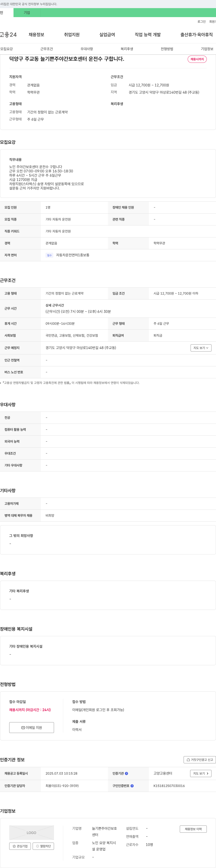The image size is (216, 868).
Task: Click the help icon beside 인증기관
Action: 126,773
